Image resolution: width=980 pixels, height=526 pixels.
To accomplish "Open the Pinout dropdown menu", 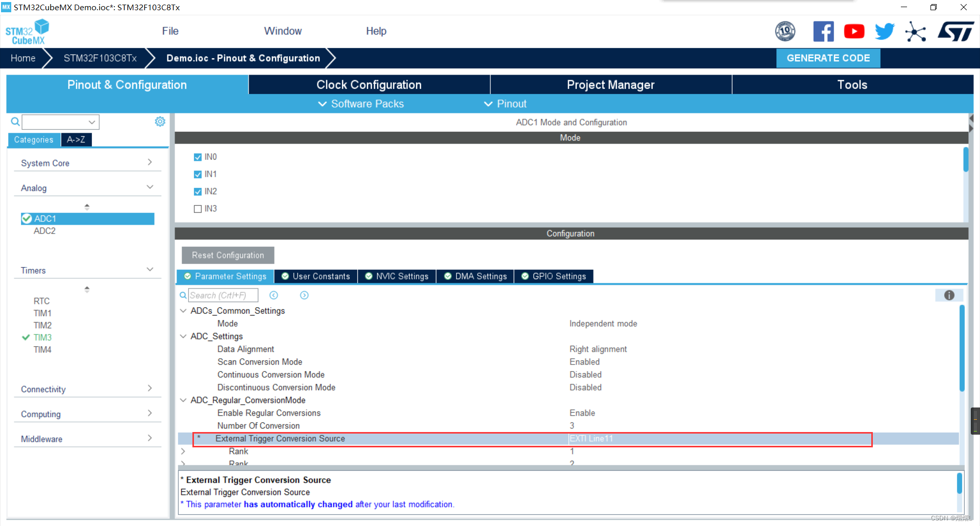I will [x=505, y=104].
